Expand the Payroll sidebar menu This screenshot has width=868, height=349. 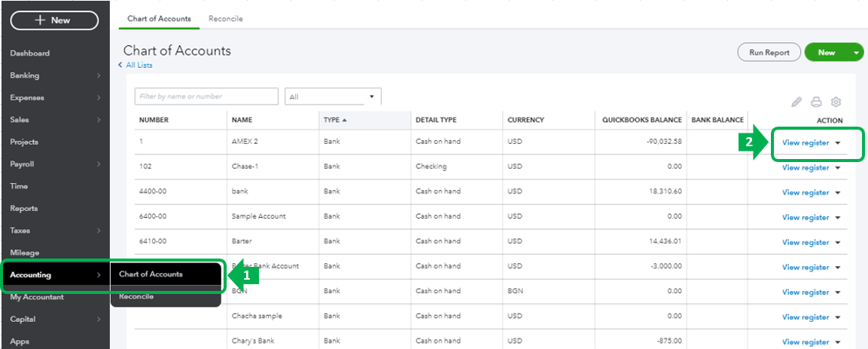(55, 164)
